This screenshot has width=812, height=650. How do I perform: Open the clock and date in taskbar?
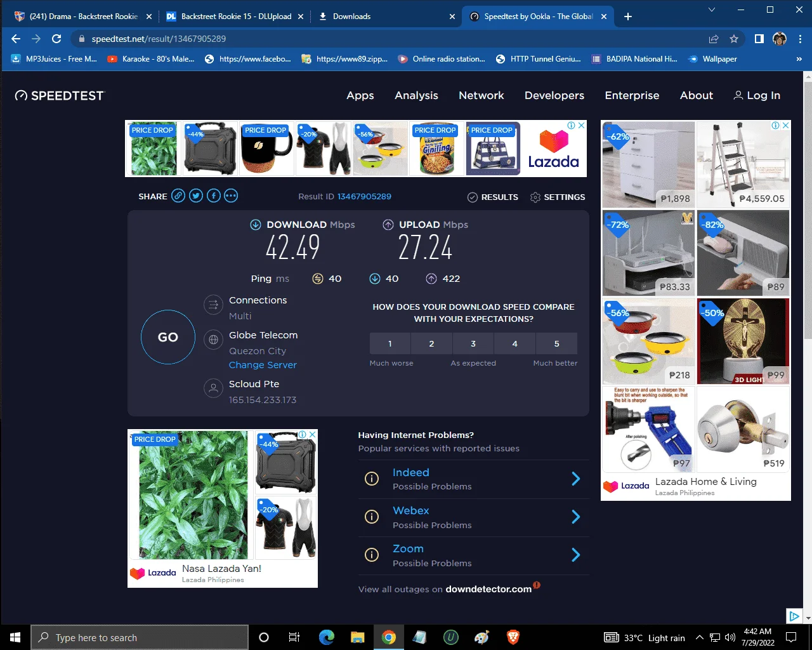pyautogui.click(x=757, y=637)
